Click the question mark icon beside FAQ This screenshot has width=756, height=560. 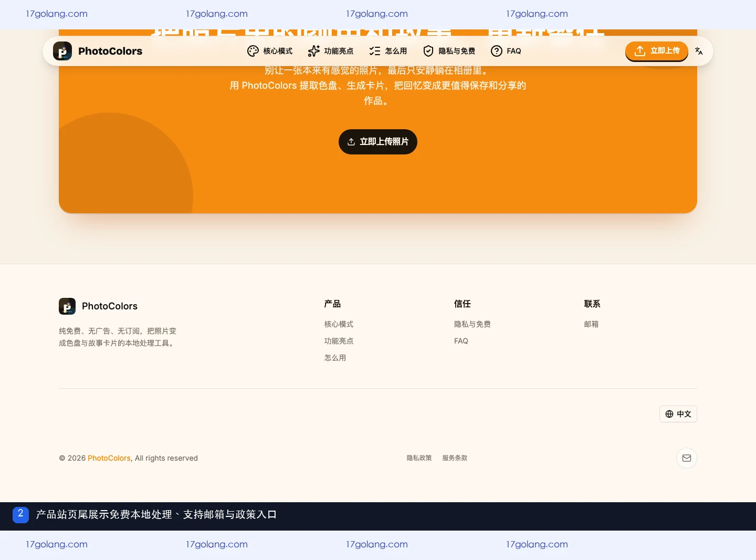497,51
